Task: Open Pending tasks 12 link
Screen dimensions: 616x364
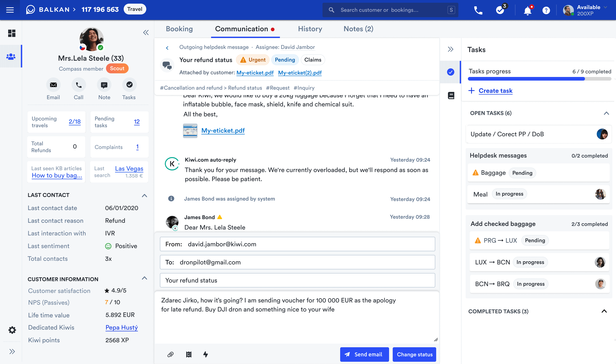Action: [x=137, y=122]
